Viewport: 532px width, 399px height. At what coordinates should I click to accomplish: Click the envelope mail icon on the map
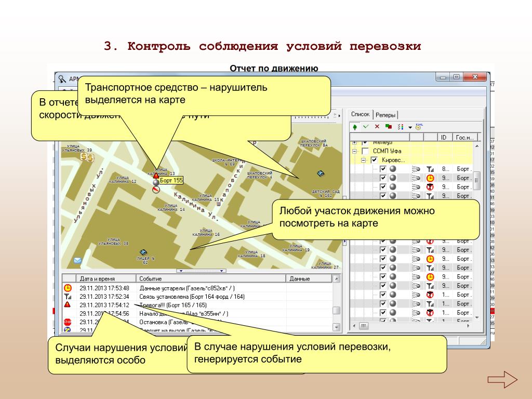(77, 261)
